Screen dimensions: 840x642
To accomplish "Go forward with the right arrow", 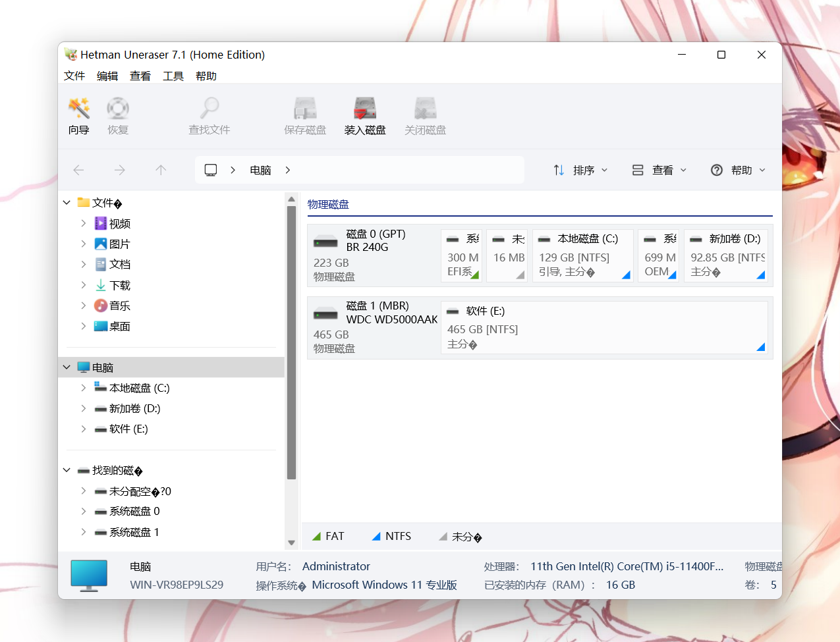I will (x=119, y=170).
